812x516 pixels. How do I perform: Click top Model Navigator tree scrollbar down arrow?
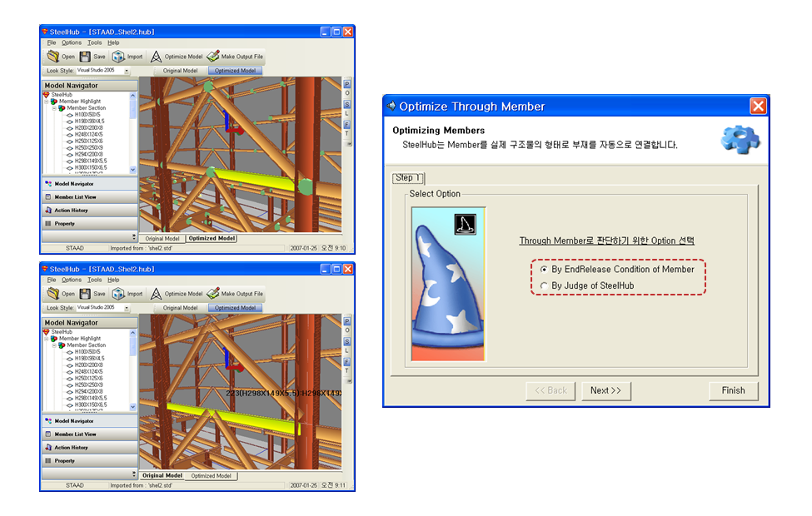[x=133, y=170]
